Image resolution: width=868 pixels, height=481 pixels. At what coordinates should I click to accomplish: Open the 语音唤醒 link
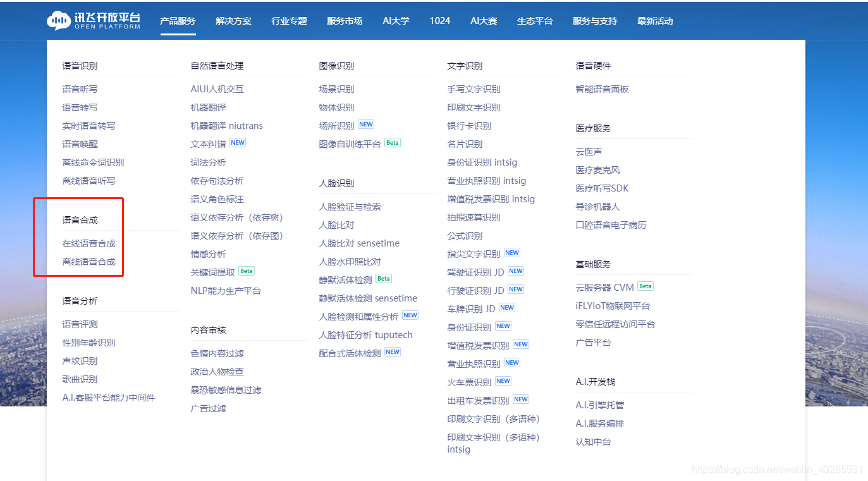[80, 144]
